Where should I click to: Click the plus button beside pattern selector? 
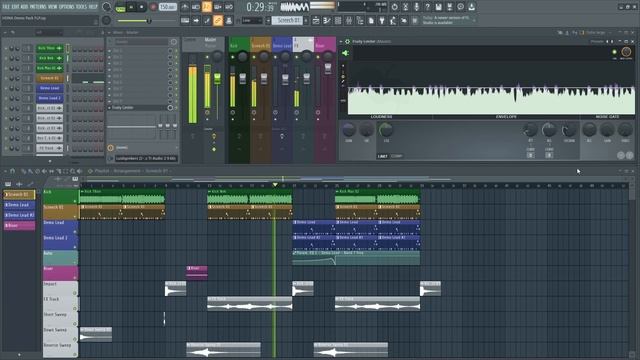(306, 20)
